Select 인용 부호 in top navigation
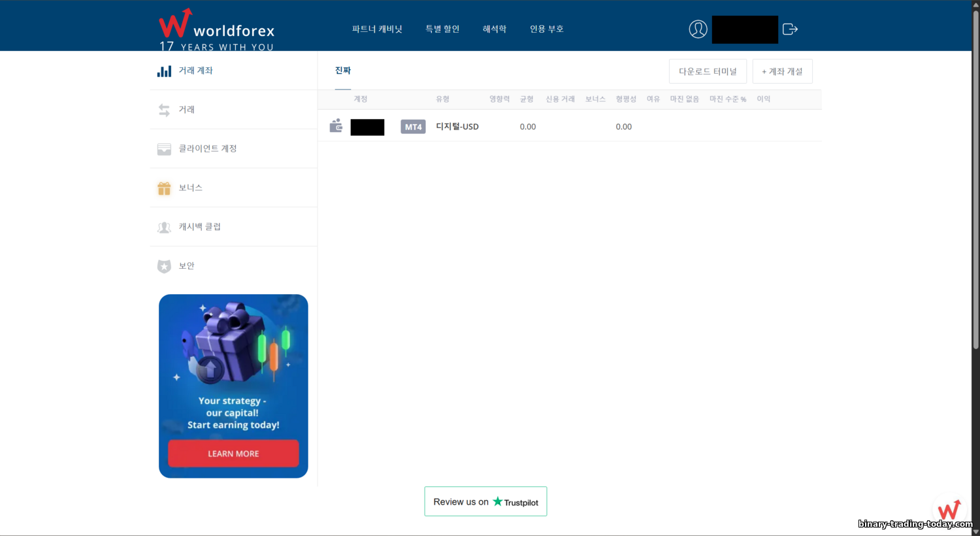The width and height of the screenshot is (980, 536). click(x=547, y=29)
